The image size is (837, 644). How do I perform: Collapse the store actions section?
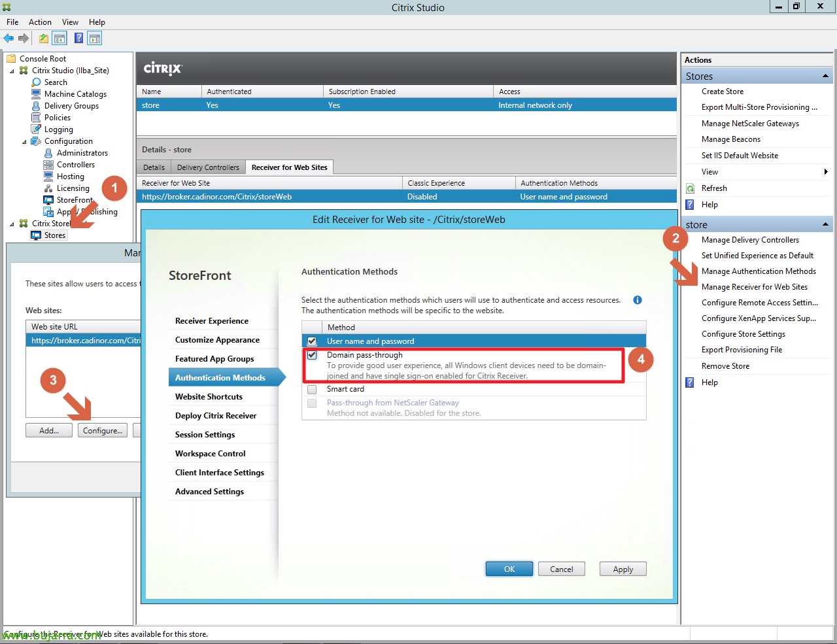click(x=825, y=225)
